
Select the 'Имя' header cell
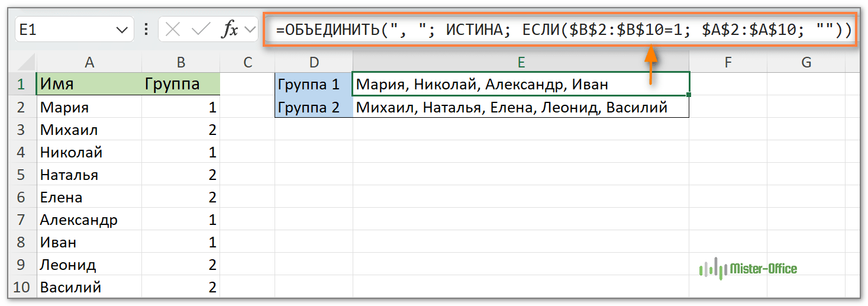[x=89, y=84]
